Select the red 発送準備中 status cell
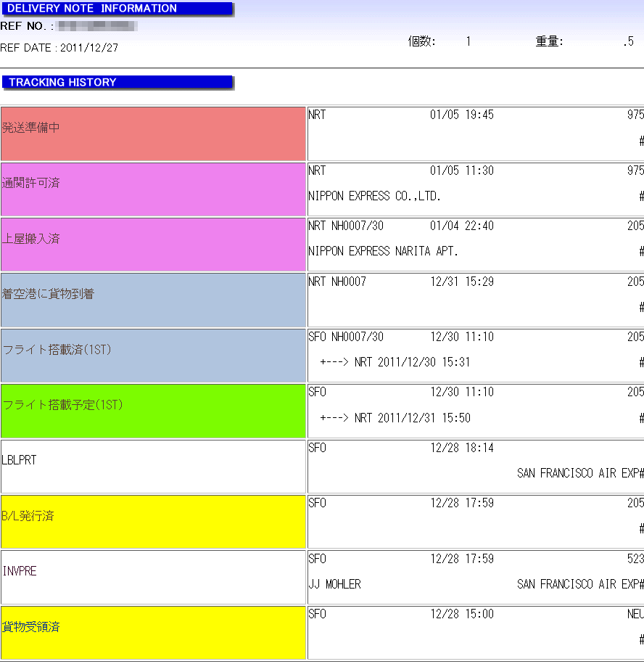 coord(153,134)
